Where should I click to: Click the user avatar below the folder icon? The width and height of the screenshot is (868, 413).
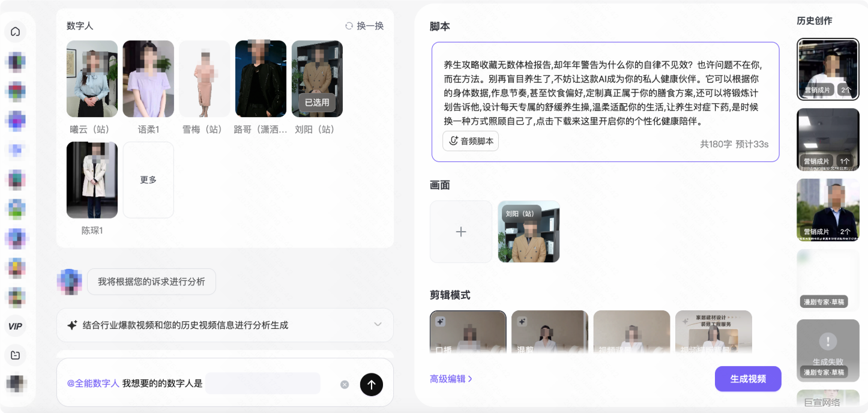point(16,385)
